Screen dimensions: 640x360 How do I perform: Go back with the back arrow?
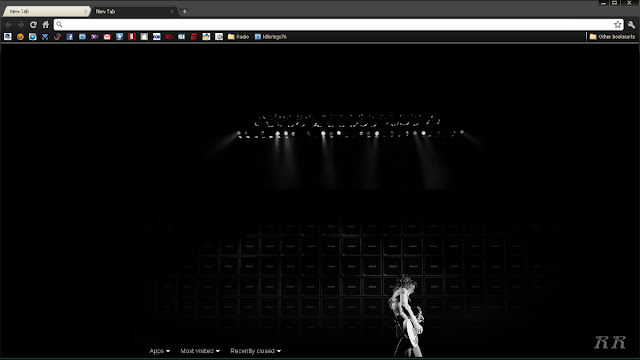8,25
